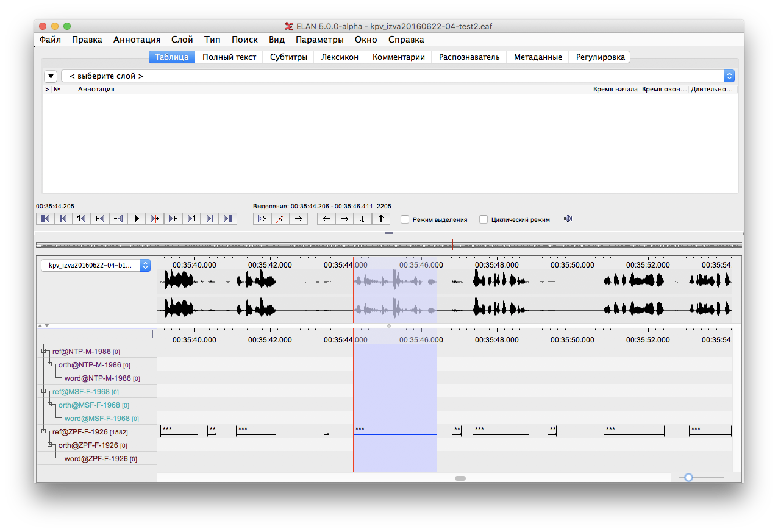
Task: Go to the previous annotation with ▶1 button
Action: pos(191,218)
